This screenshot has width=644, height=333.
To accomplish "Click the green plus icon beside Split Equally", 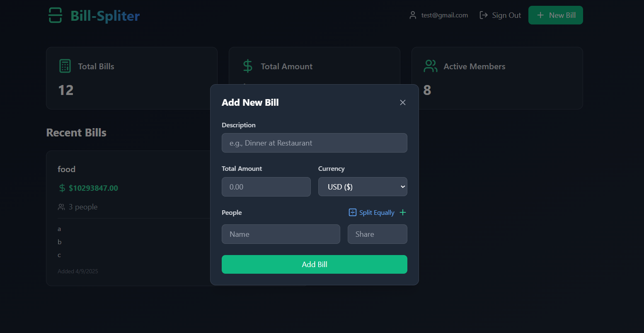I will [x=402, y=212].
